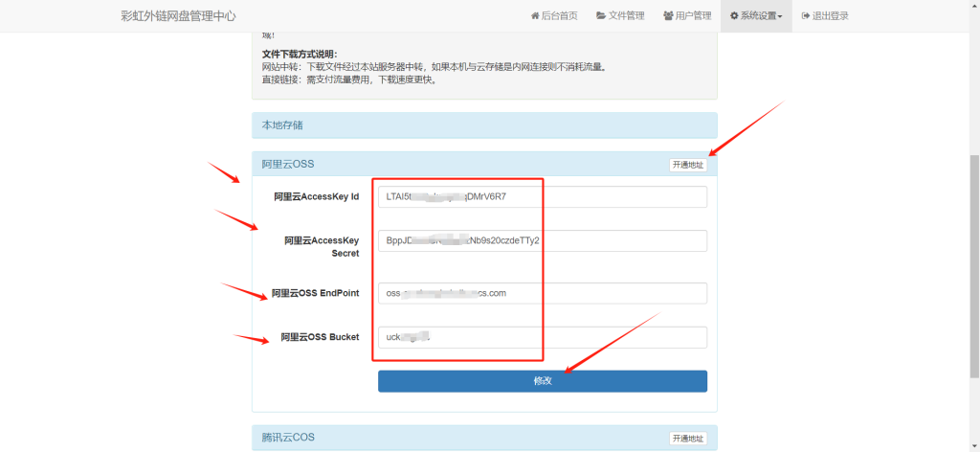This screenshot has width=980, height=452.
Task: Click 开通地址 button in 阿里云OSS panel
Action: point(688,165)
